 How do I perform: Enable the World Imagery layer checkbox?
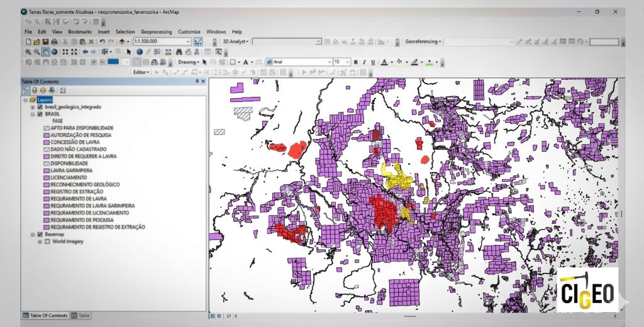[47, 241]
